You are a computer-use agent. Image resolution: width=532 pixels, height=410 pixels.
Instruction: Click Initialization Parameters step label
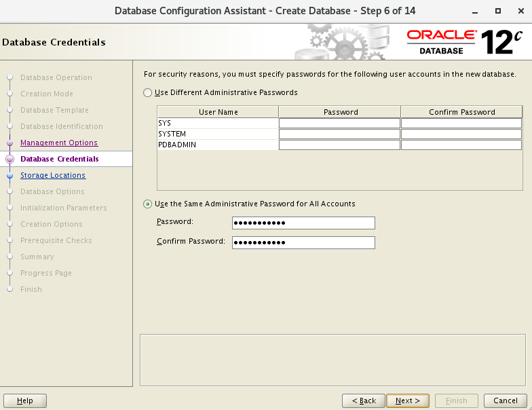point(64,208)
